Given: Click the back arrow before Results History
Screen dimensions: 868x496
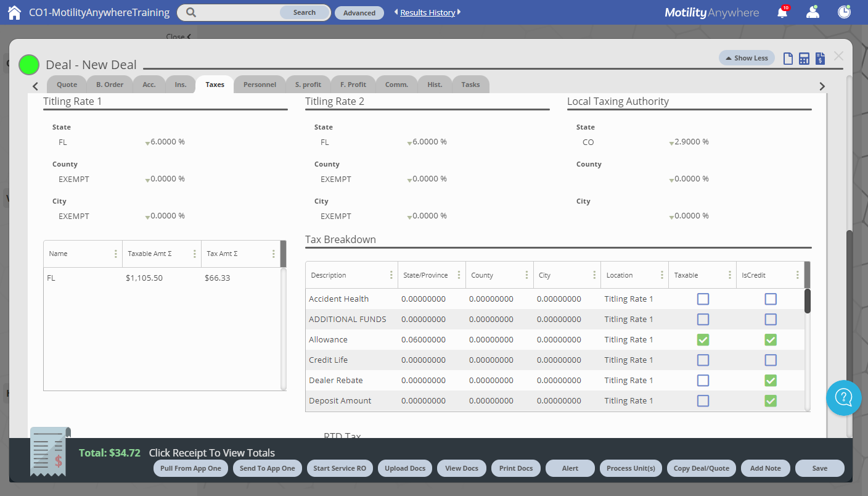Looking at the screenshot, I should click(x=396, y=12).
